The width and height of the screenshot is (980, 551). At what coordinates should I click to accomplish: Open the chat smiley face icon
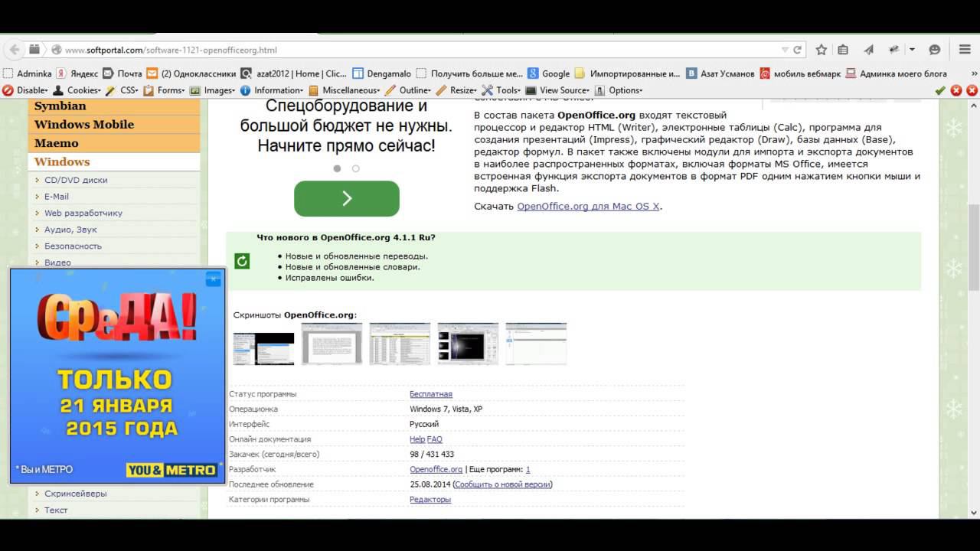(x=934, y=50)
